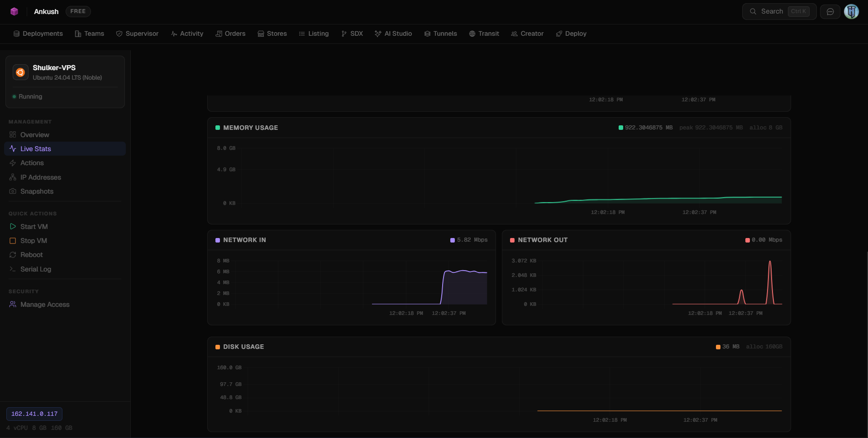868x438 pixels.
Task: Click the Manage Access users icon
Action: tap(13, 305)
